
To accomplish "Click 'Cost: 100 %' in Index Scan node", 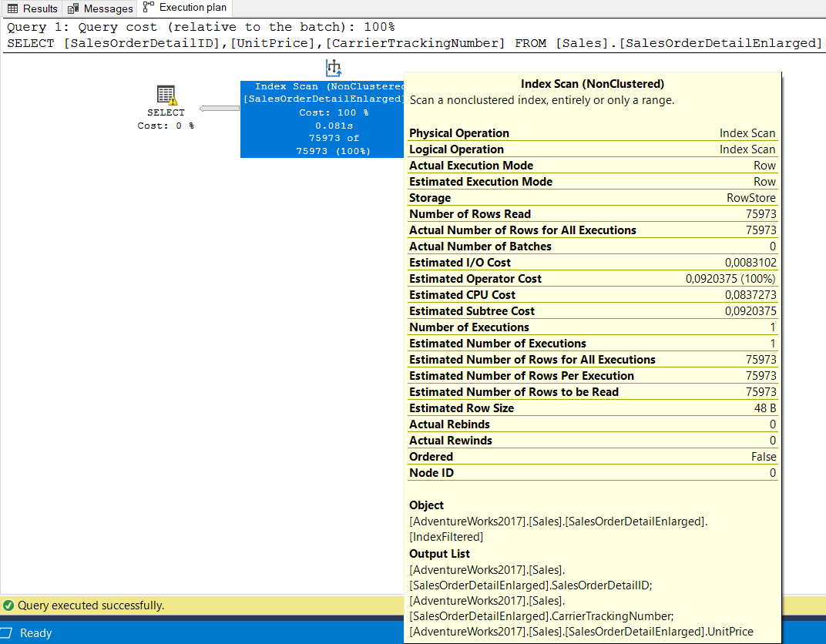I will (334, 112).
